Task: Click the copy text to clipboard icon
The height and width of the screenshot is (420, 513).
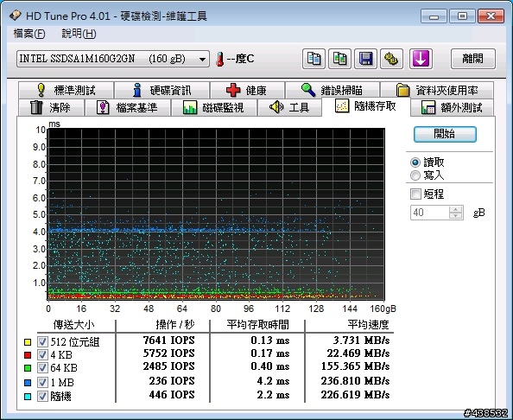Action: pyautogui.click(x=313, y=59)
